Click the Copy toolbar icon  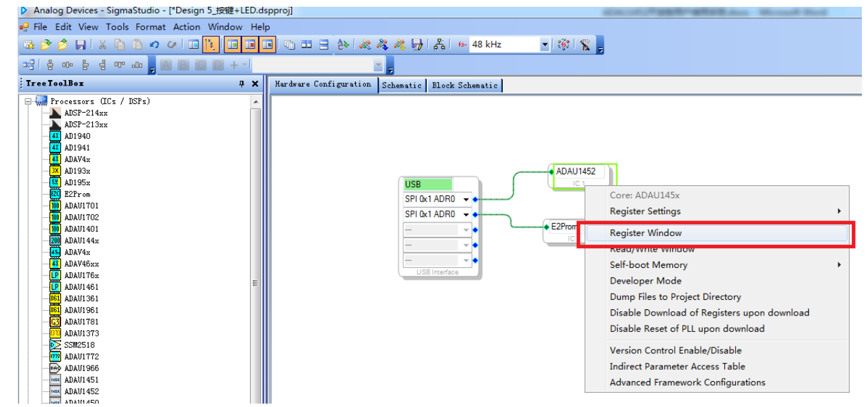click(120, 45)
